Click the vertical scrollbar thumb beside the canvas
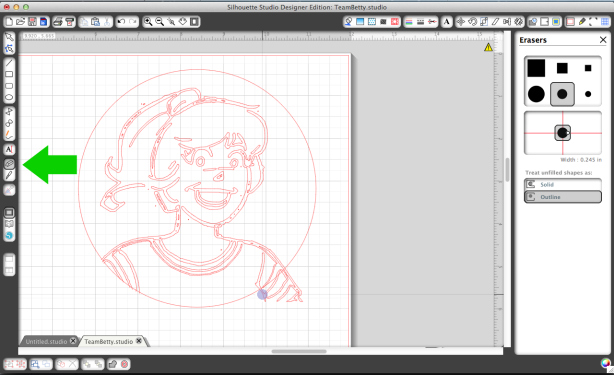Image resolution: width=614 pixels, height=375 pixels. 507,170
